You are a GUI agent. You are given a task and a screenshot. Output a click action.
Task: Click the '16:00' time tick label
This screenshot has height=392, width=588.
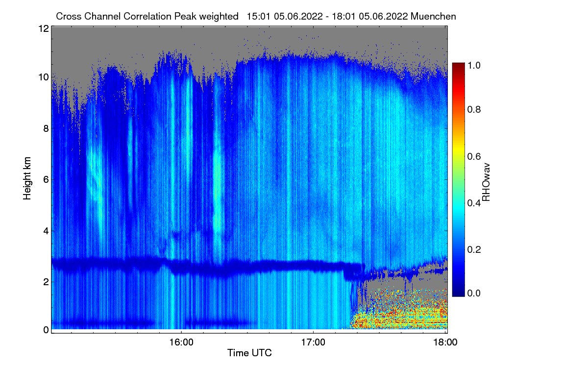pyautogui.click(x=181, y=342)
